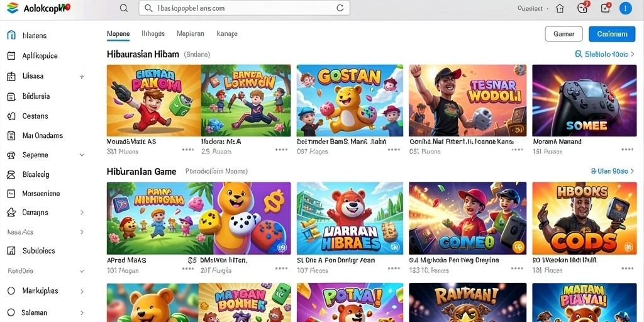Click the Gamer outlined button
This screenshot has height=322, width=644.
[563, 34]
